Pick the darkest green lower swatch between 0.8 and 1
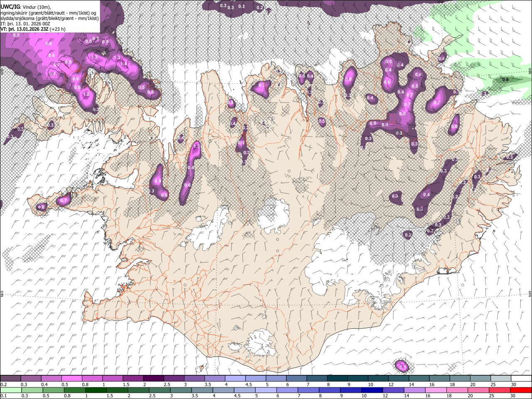 coord(74,390)
